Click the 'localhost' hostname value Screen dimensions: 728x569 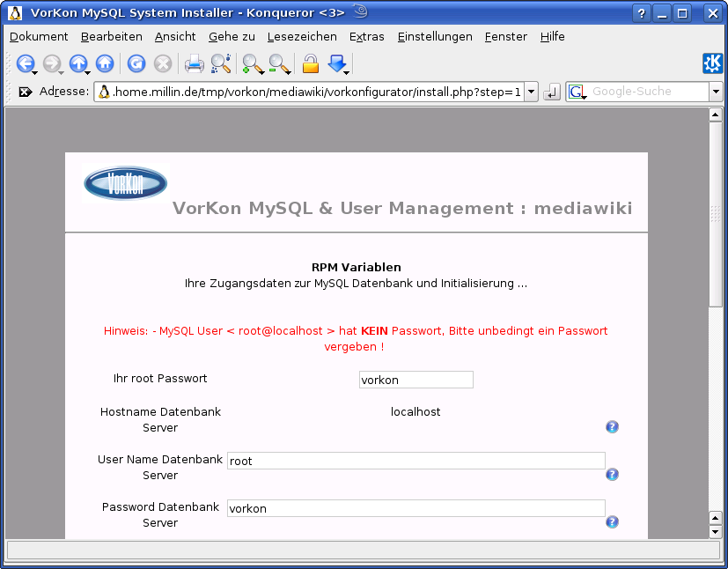(415, 412)
